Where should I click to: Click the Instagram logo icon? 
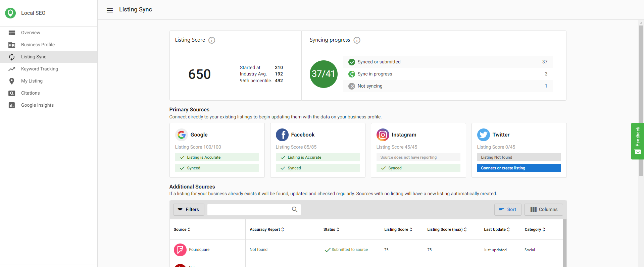click(x=383, y=135)
